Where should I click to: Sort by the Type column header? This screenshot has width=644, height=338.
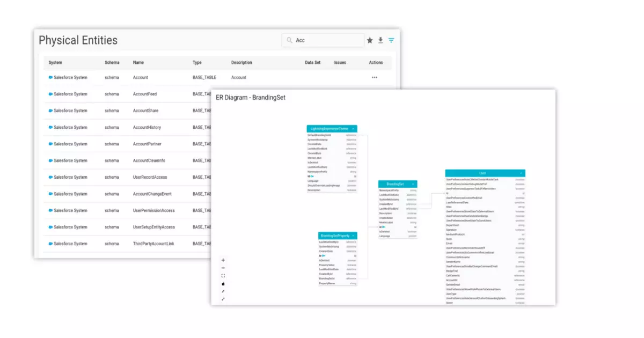[197, 62]
